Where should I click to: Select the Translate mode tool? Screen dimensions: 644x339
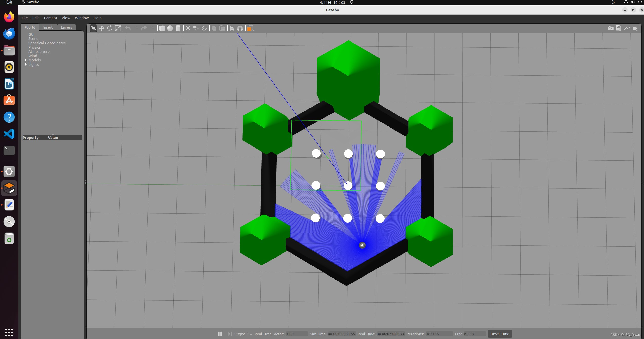[101, 28]
